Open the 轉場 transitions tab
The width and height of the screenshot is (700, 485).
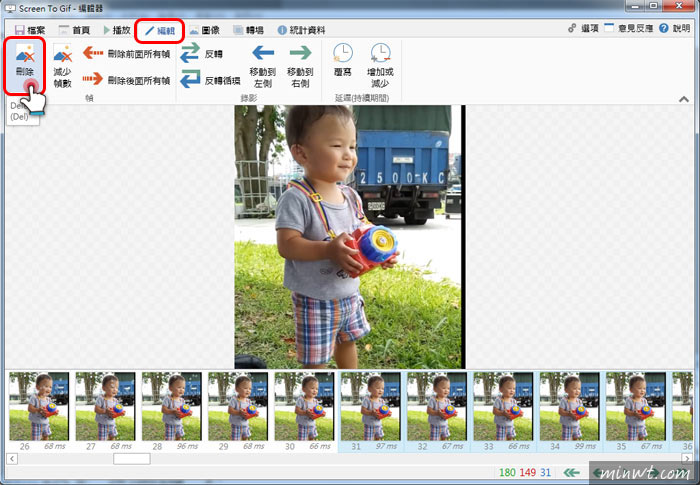248,30
